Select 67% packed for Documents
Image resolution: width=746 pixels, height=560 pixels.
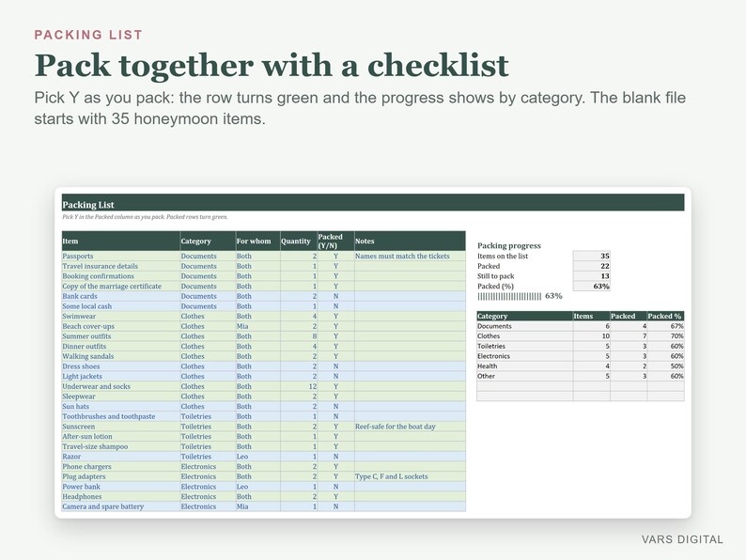[665, 326]
